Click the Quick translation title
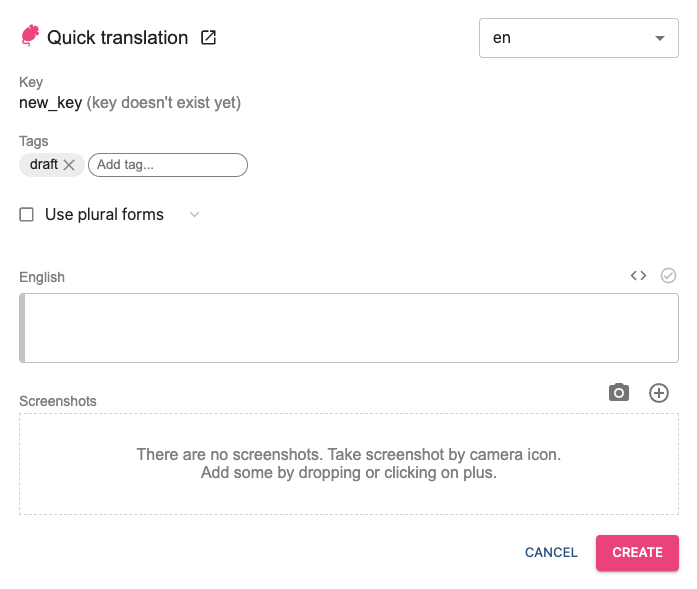 tap(117, 38)
